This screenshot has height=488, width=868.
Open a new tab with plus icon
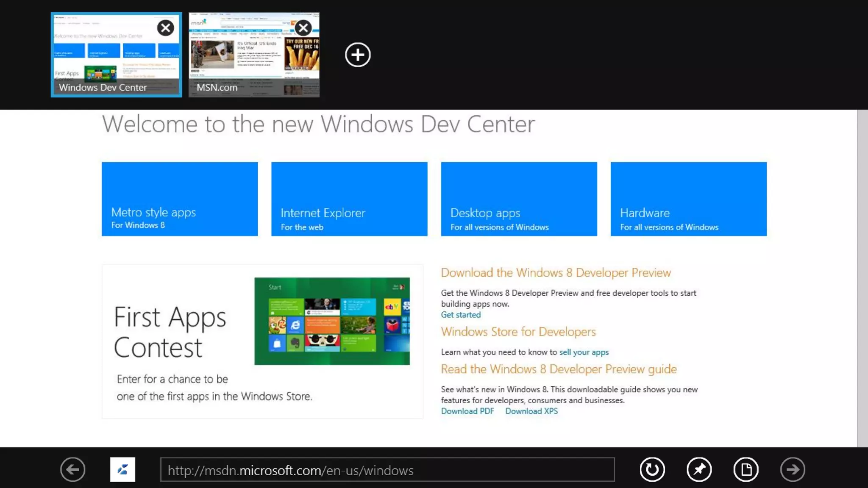[x=358, y=55]
